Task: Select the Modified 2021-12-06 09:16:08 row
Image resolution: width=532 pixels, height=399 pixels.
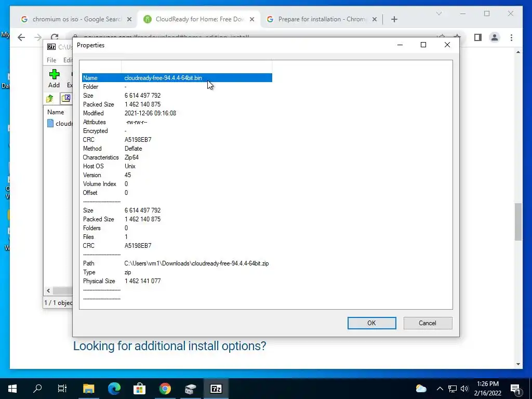Action: click(x=177, y=113)
